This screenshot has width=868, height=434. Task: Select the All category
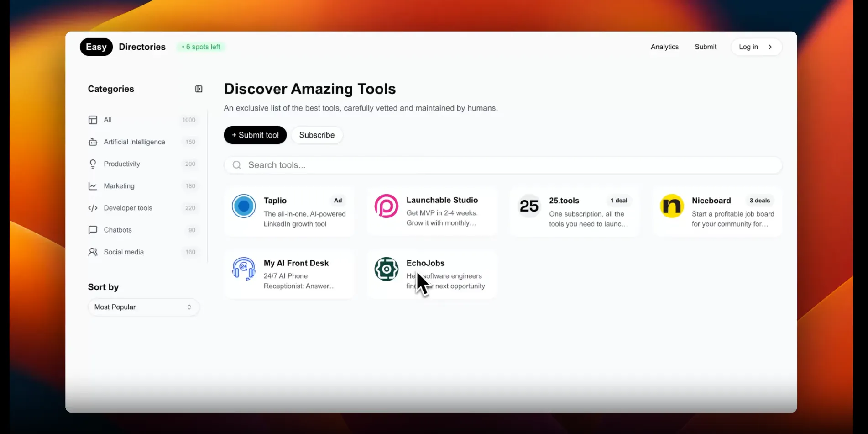pos(107,120)
